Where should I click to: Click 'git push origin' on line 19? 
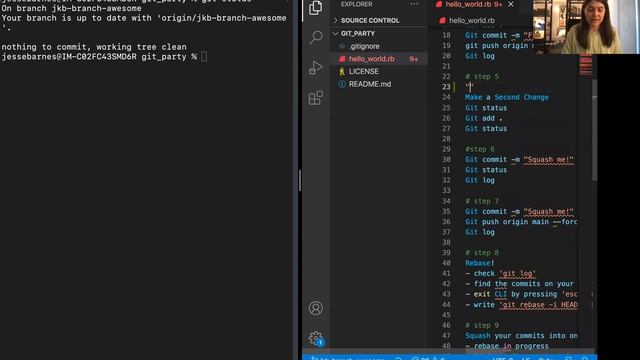coord(496,46)
